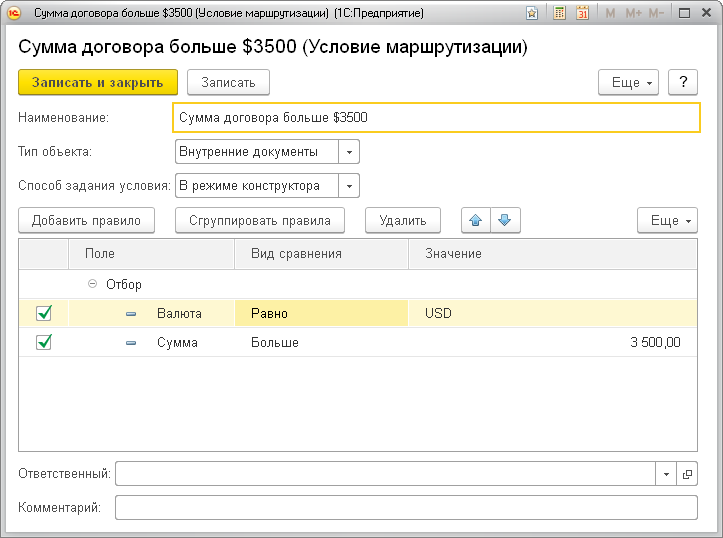723x538 pixels.
Task: Select the Равно comparison cell
Action: pyautogui.click(x=321, y=313)
